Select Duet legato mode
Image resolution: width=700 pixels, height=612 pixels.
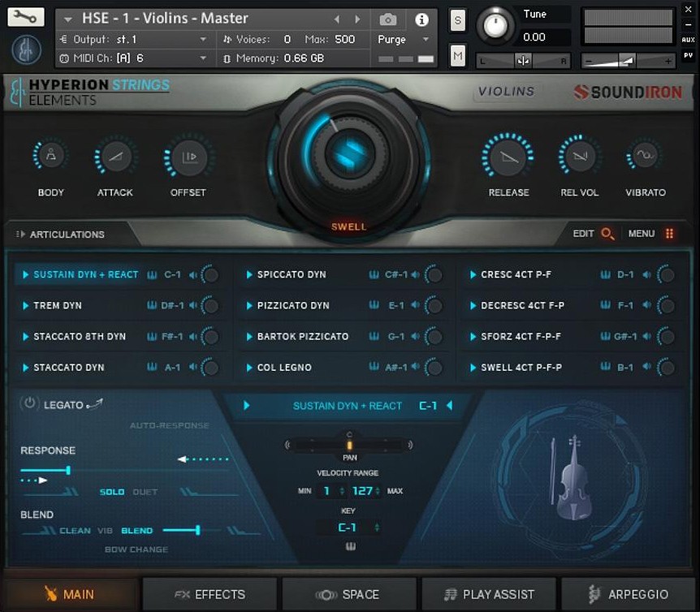(145, 492)
